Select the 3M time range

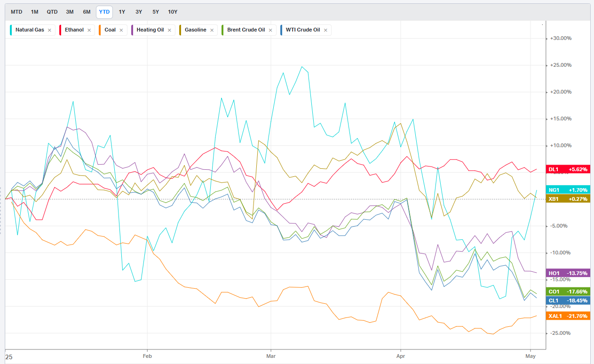[x=70, y=12]
